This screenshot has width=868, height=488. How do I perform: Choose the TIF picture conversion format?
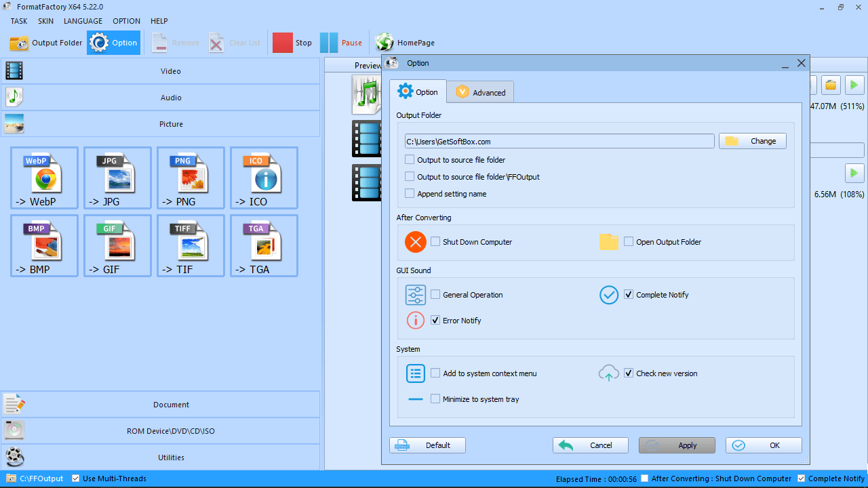[191, 245]
